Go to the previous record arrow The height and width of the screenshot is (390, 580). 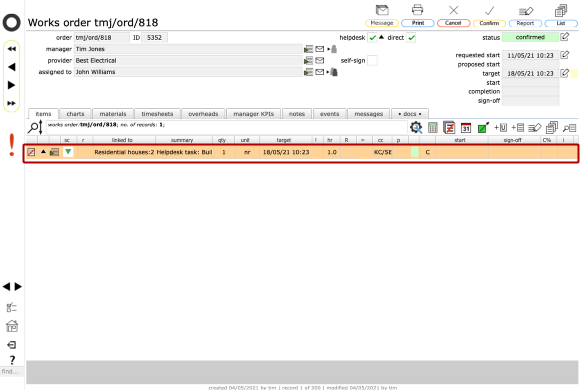pyautogui.click(x=12, y=67)
